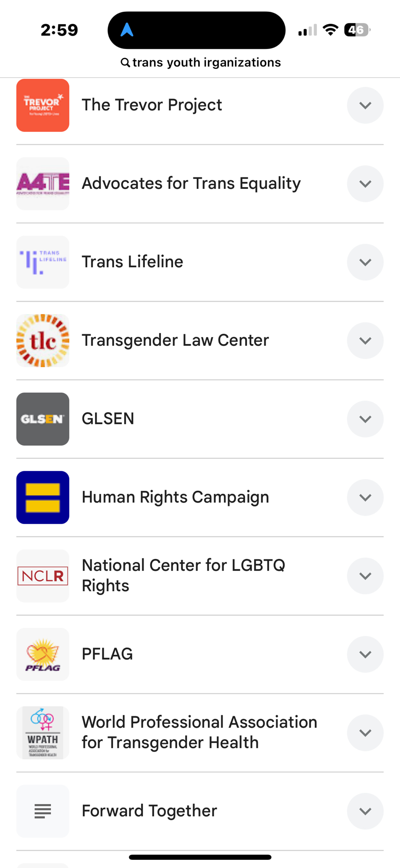The image size is (400, 868).
Task: Tap the blue location arrow in status bar
Action: coord(127,30)
